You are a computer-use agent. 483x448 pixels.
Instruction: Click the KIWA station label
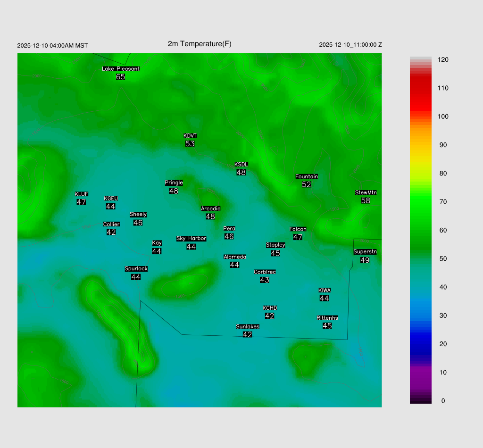tap(325, 290)
